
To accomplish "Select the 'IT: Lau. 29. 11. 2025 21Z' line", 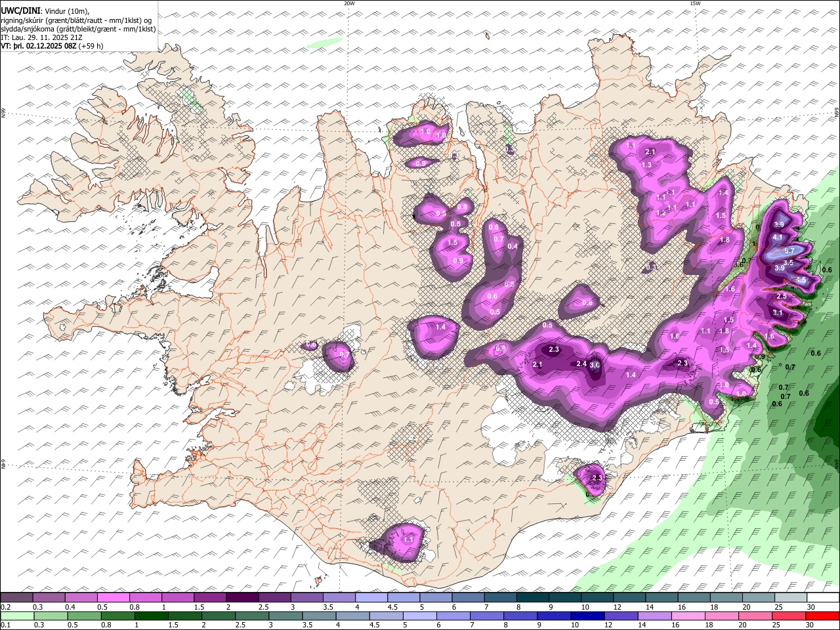I will click(42, 37).
